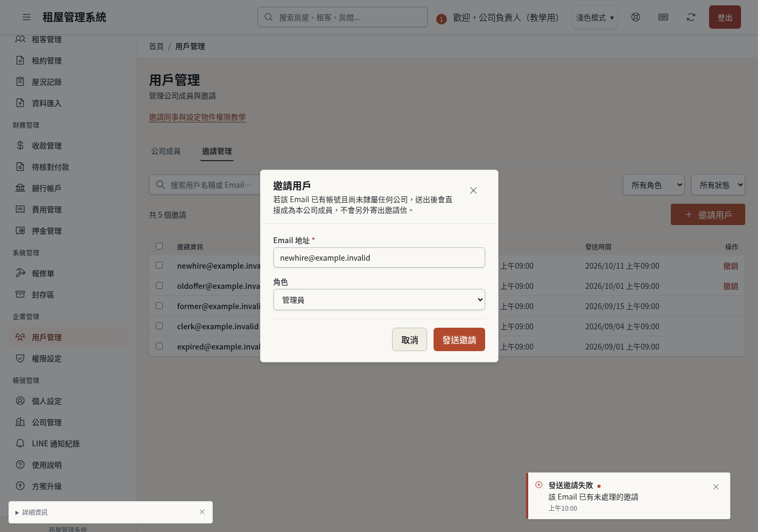This screenshot has width=766, height=532.
Task: Click the 2026/09/01 上午09:00 cell
Action: [622, 346]
